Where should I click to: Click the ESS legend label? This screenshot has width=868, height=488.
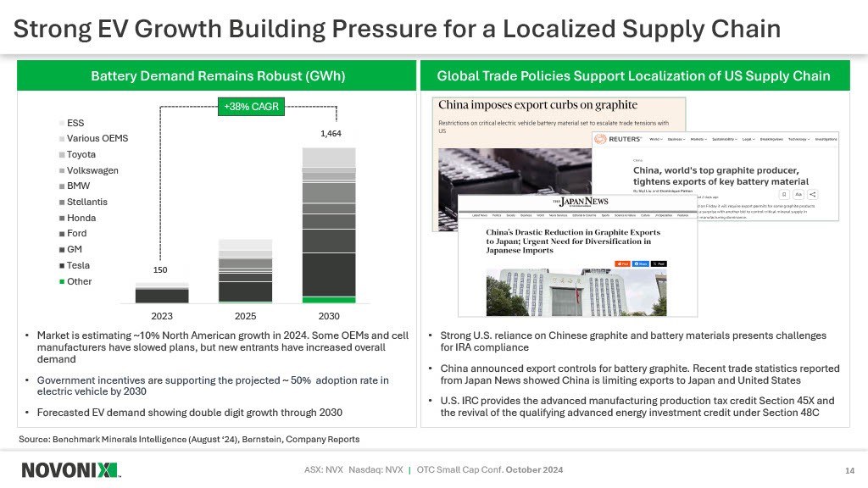click(75, 123)
